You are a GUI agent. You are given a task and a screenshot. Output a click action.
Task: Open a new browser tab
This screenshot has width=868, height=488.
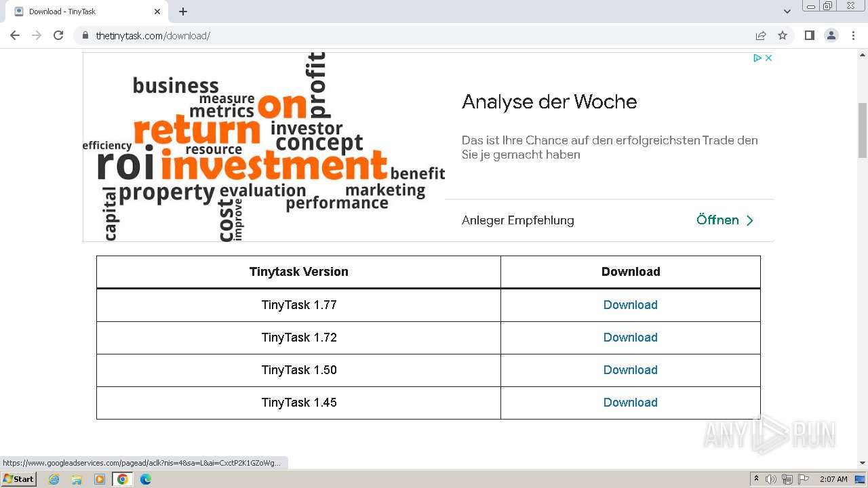pos(183,12)
